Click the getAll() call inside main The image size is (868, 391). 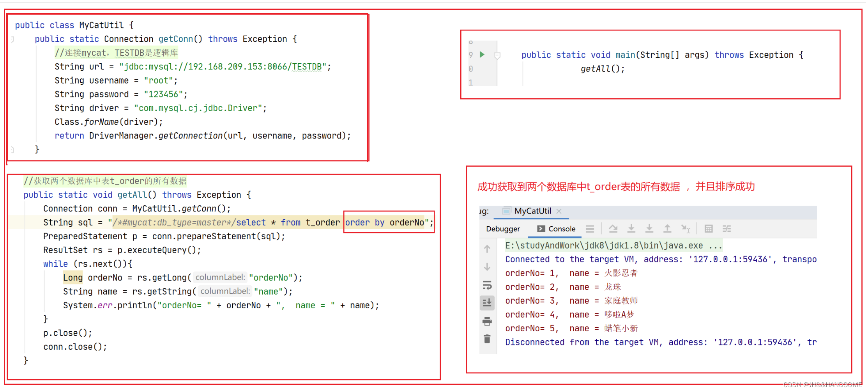point(603,69)
